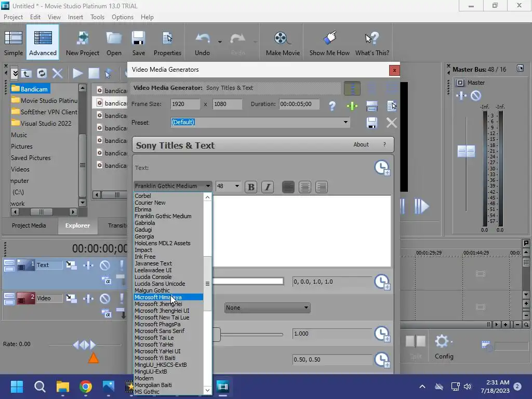Start preview in Explorer toolbar
Image resolution: width=532 pixels, height=399 pixels.
(78, 73)
